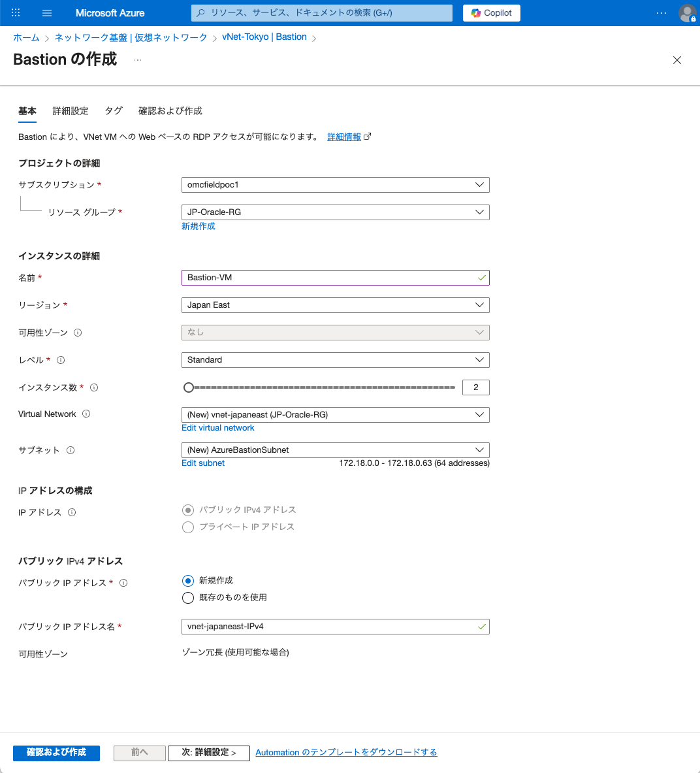Click ゾーン冗長 (使用可能な場合) text

click(236, 653)
